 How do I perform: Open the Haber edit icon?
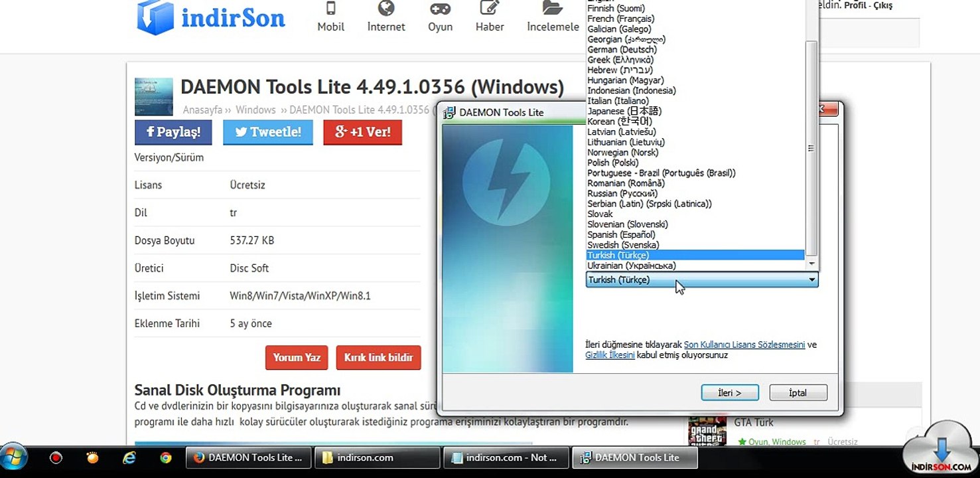490,8
